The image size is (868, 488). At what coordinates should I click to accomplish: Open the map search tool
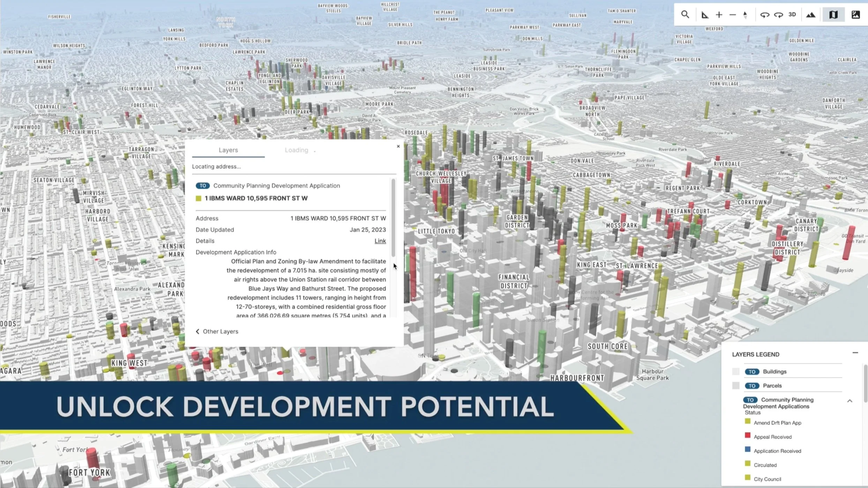point(685,15)
